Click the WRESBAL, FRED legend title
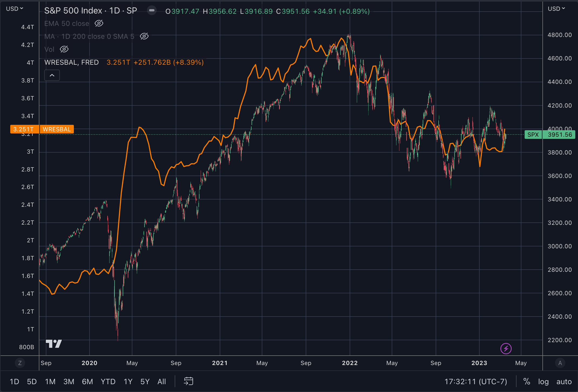Image resolution: width=578 pixels, height=392 pixels. click(71, 62)
